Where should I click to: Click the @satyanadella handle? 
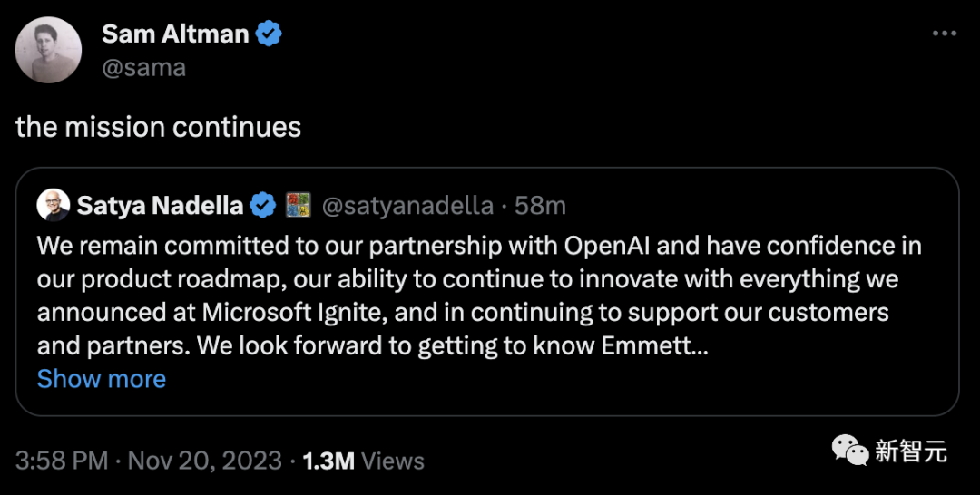click(407, 206)
